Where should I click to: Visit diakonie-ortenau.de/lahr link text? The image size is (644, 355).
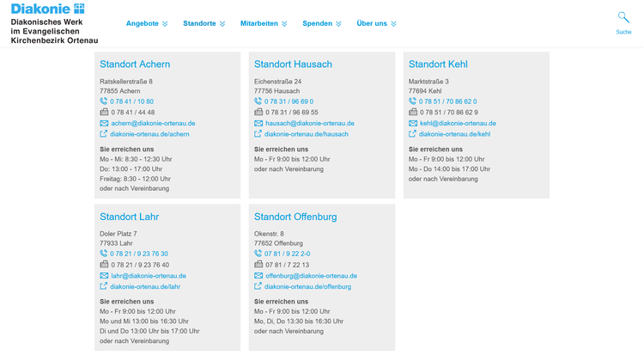[x=145, y=287]
